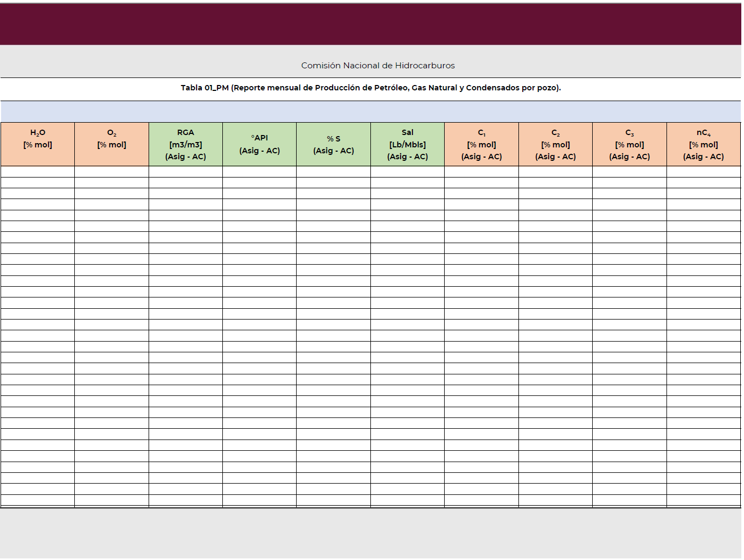Select the H₂O [% mol] column header
Image resolution: width=744 pixels, height=560 pixels.
[x=37, y=144]
